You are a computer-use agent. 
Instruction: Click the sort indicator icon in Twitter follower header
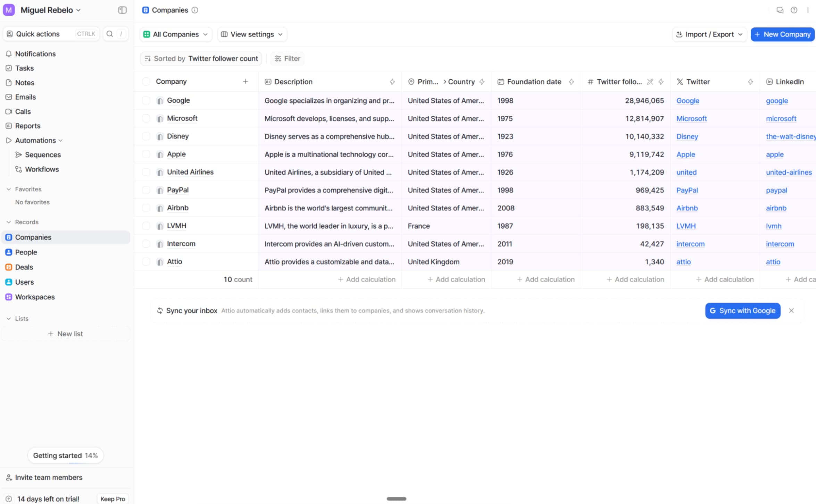650,82
